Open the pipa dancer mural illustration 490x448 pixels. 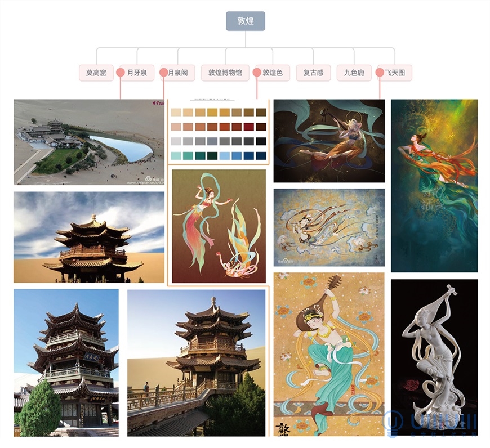(329, 355)
